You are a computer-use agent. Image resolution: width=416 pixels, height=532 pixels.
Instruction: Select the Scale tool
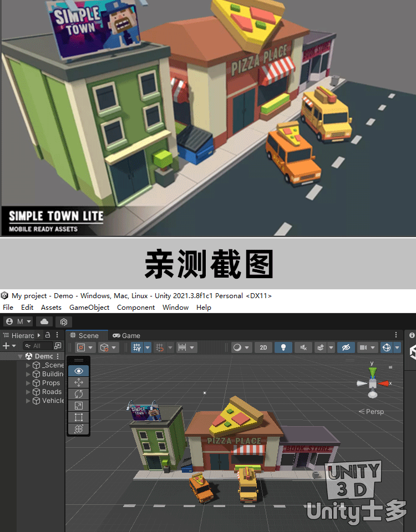(x=78, y=406)
